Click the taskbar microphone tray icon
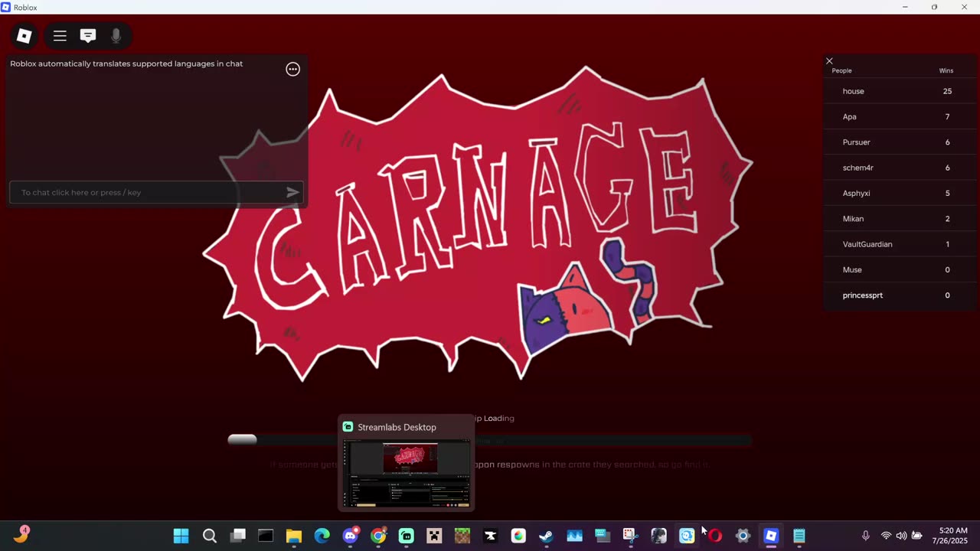 point(865,536)
